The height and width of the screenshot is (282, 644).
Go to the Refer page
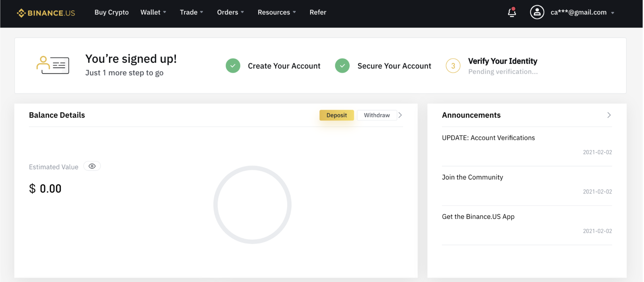point(318,12)
